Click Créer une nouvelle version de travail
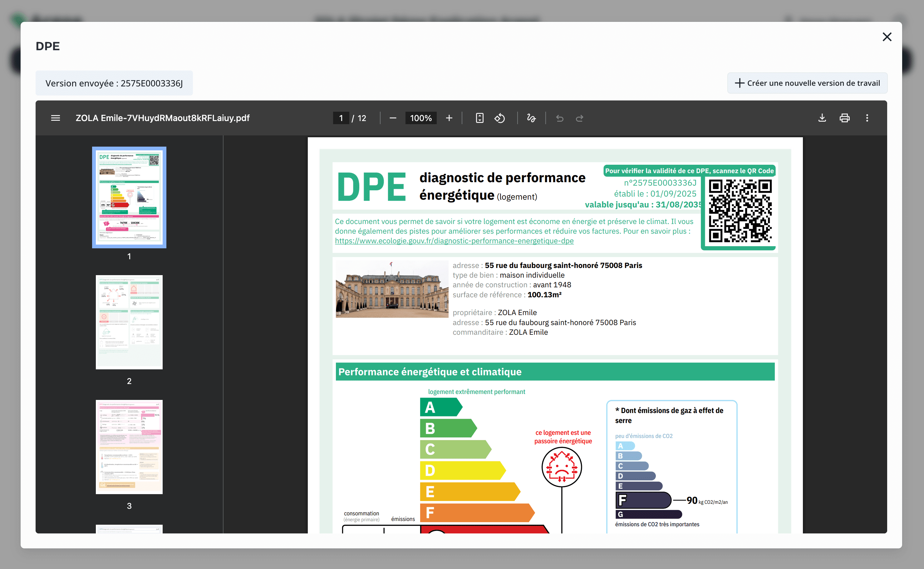This screenshot has height=569, width=924. point(807,83)
